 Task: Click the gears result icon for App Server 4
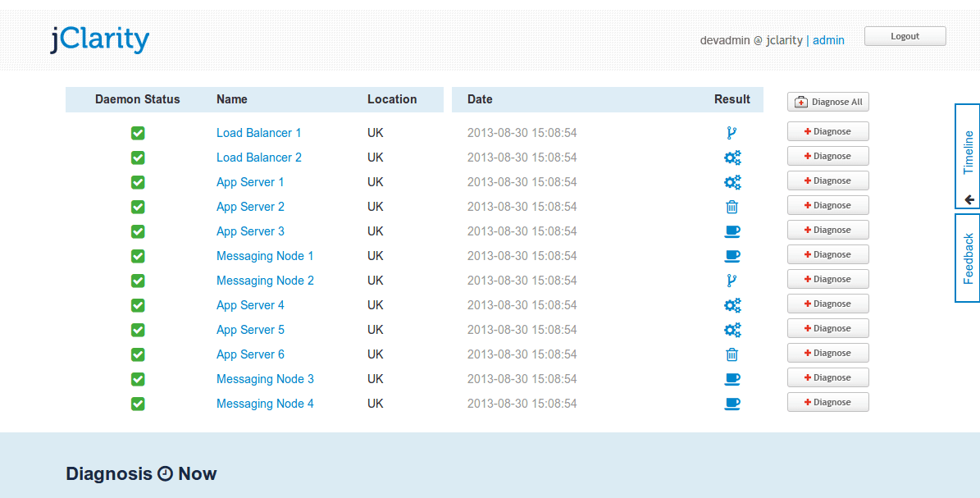(x=732, y=305)
